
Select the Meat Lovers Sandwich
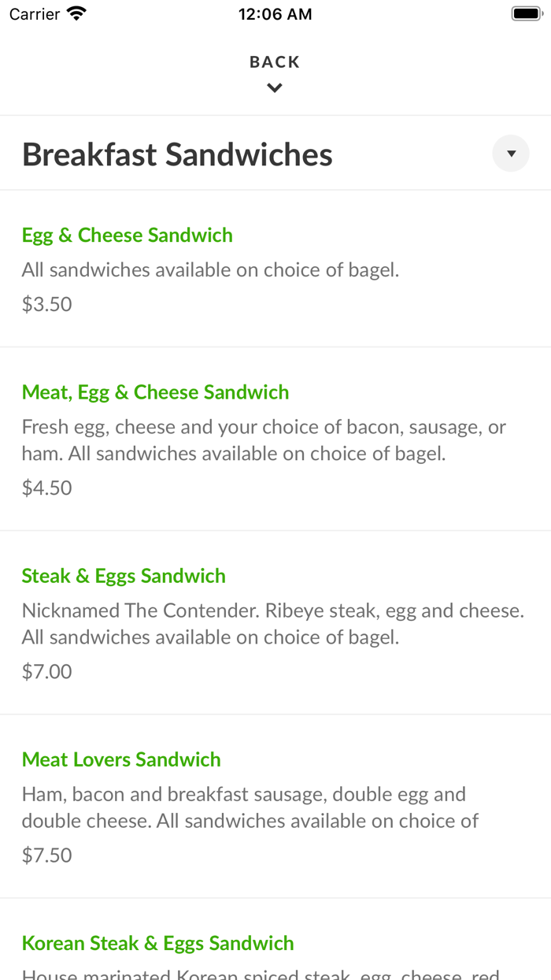(121, 759)
